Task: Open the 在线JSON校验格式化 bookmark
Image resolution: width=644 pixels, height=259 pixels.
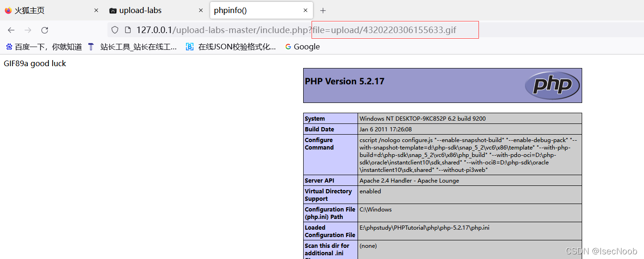Action: click(231, 47)
